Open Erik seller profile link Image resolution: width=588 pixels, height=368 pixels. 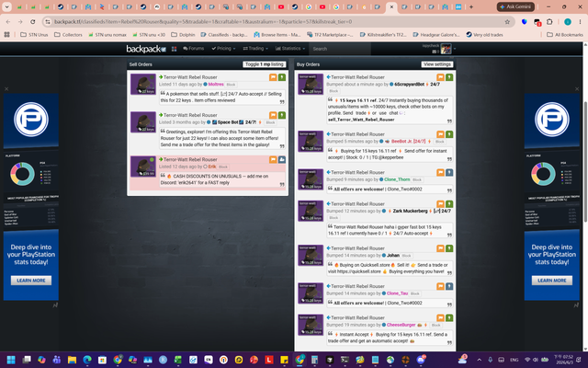(212, 167)
